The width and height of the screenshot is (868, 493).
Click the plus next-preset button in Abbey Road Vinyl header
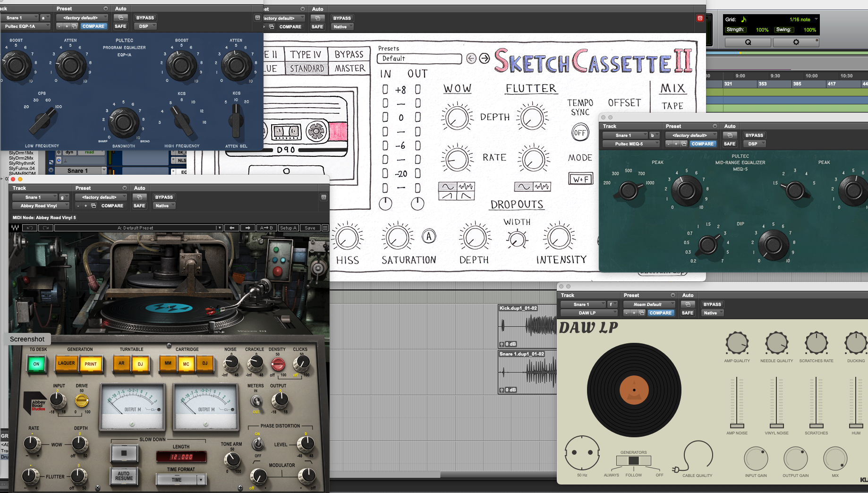(85, 206)
